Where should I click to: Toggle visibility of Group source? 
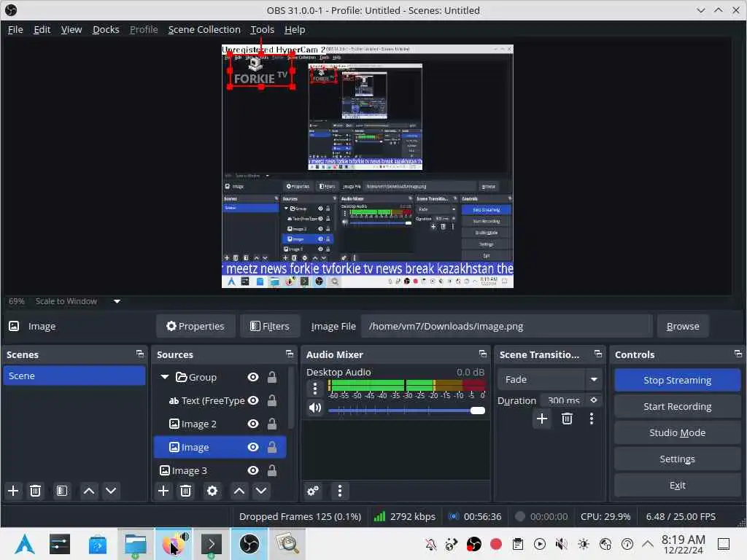pyautogui.click(x=253, y=377)
